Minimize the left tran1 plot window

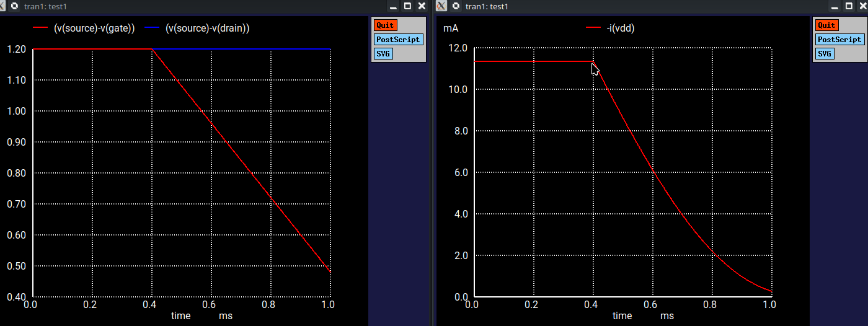(393, 6)
